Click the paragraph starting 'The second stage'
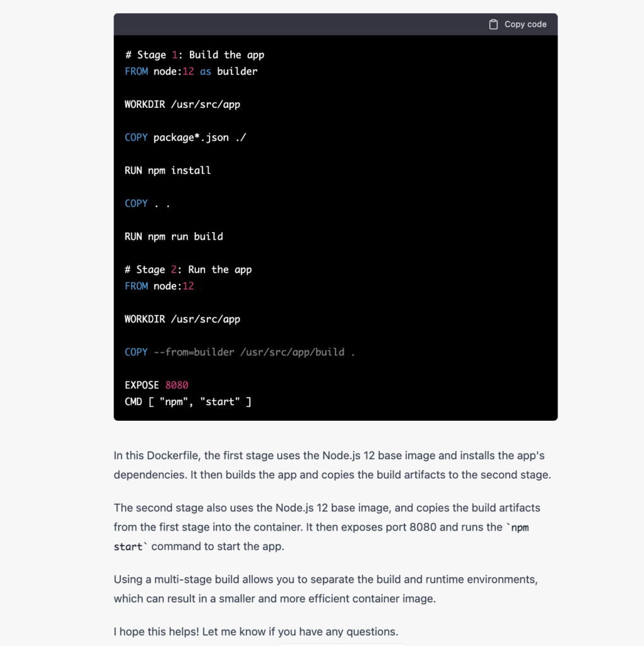 (327, 527)
